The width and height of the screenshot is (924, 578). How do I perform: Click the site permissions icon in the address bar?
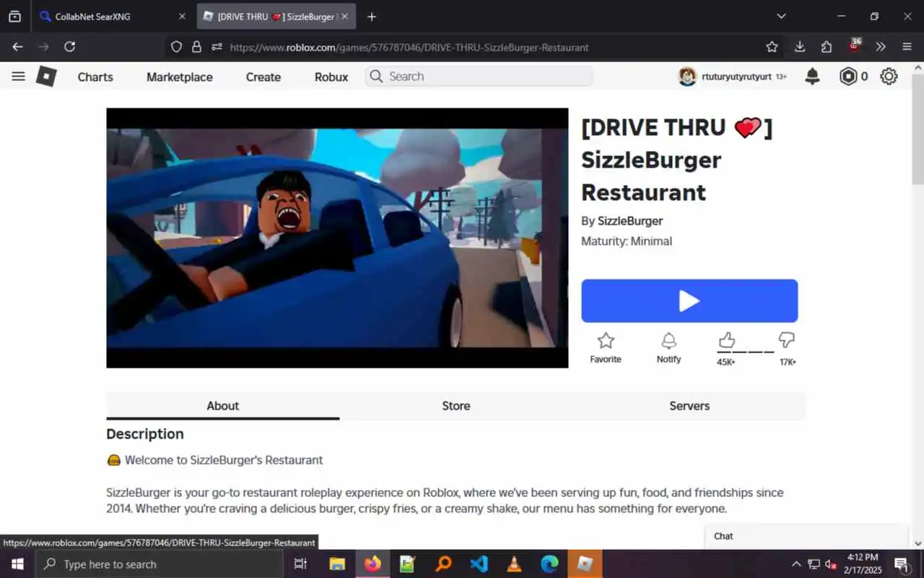(x=217, y=47)
